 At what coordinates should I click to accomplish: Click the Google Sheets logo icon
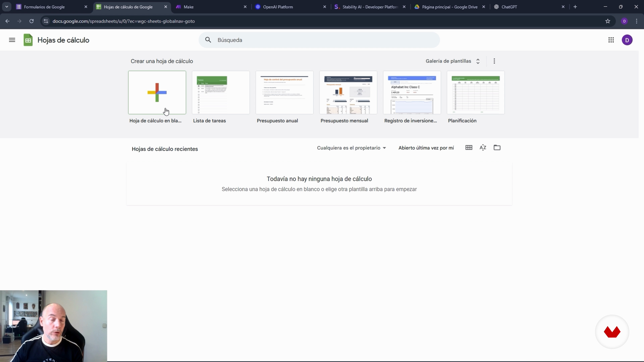pos(28,40)
